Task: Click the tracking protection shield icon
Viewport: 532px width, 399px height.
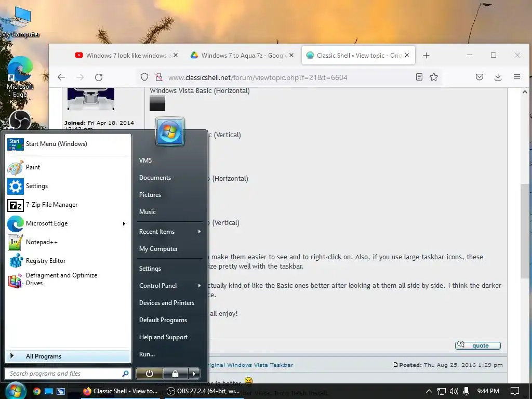Action: tap(144, 77)
